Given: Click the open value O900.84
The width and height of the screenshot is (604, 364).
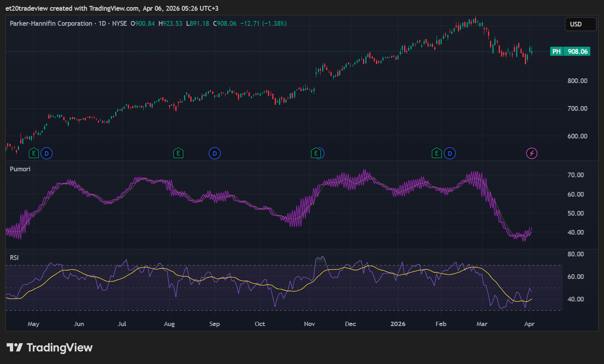Looking at the screenshot, I should click(x=143, y=23).
